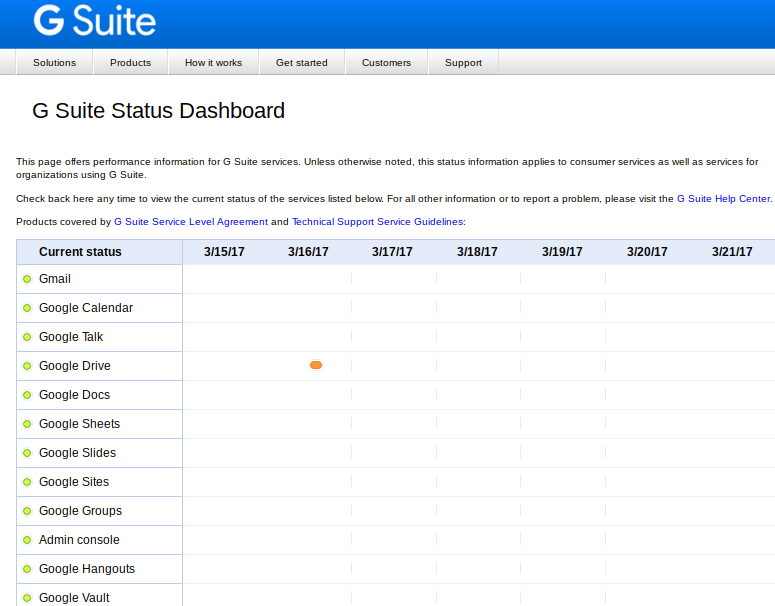Click the green status dot beside Gmail
Viewport: 775px width, 606px height.
[28, 279]
